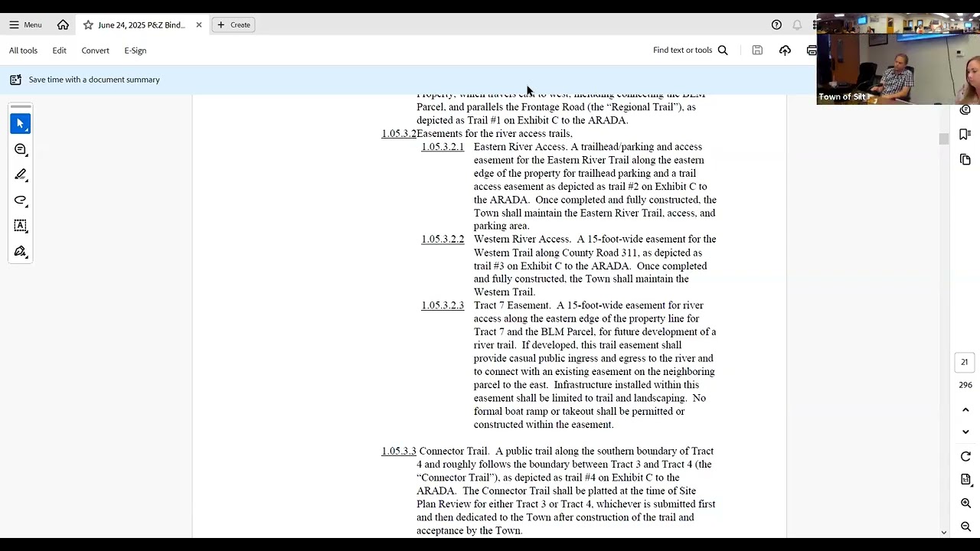The height and width of the screenshot is (551, 980).
Task: Click the Save file icon
Action: pos(757,51)
